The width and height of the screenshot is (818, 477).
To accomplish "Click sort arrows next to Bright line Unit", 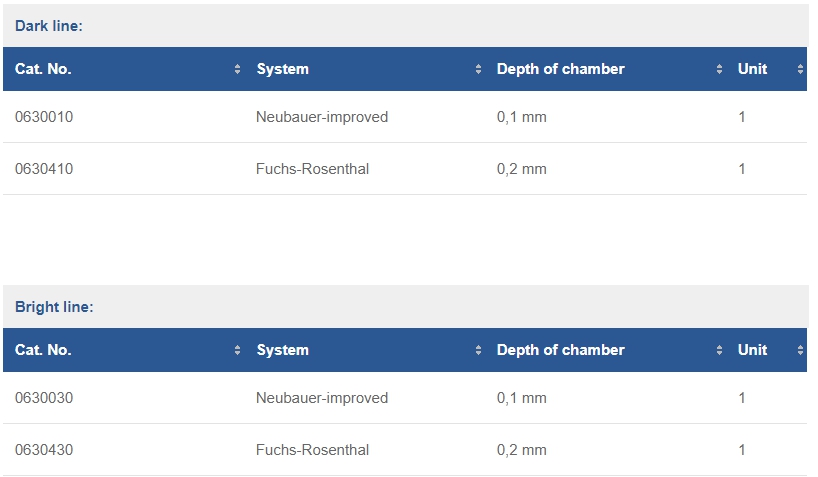I will click(x=800, y=350).
